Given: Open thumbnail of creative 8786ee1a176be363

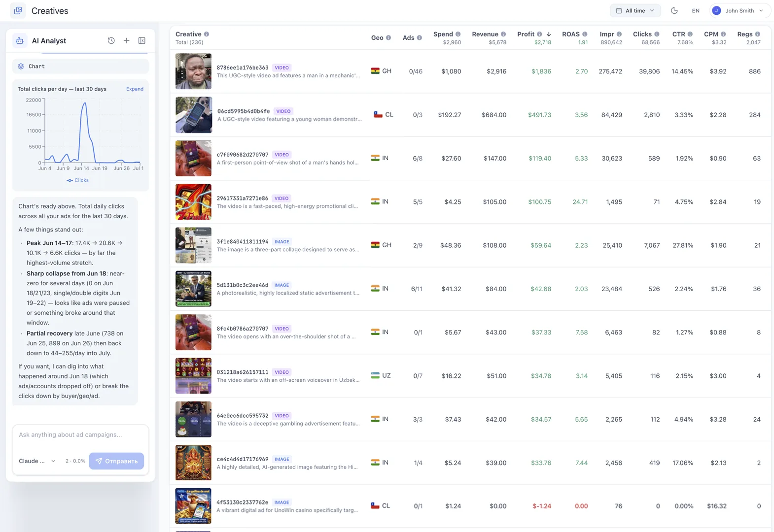Looking at the screenshot, I should (x=193, y=71).
